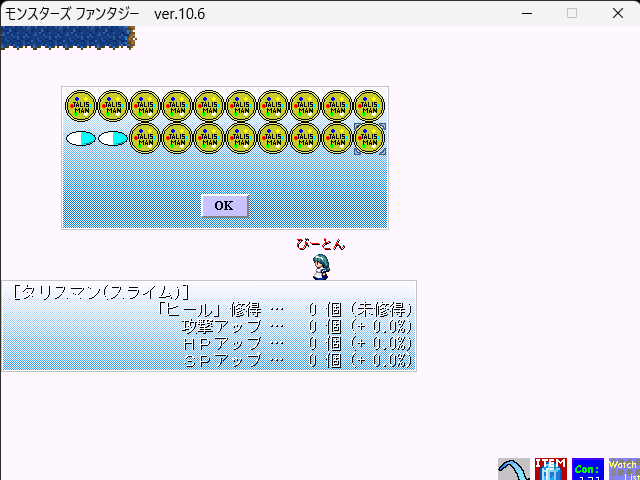
Task: Select the fourth talisman in the top row
Action: point(177,106)
